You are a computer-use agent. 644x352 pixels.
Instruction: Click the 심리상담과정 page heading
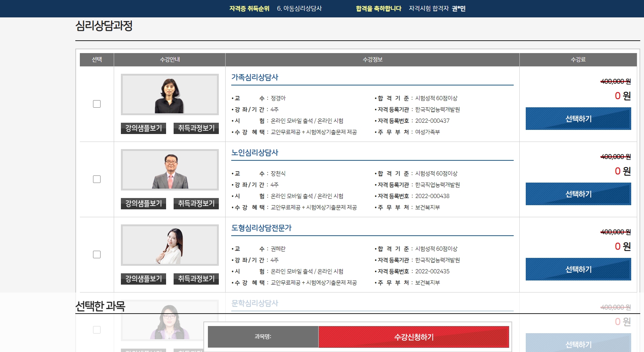[104, 26]
